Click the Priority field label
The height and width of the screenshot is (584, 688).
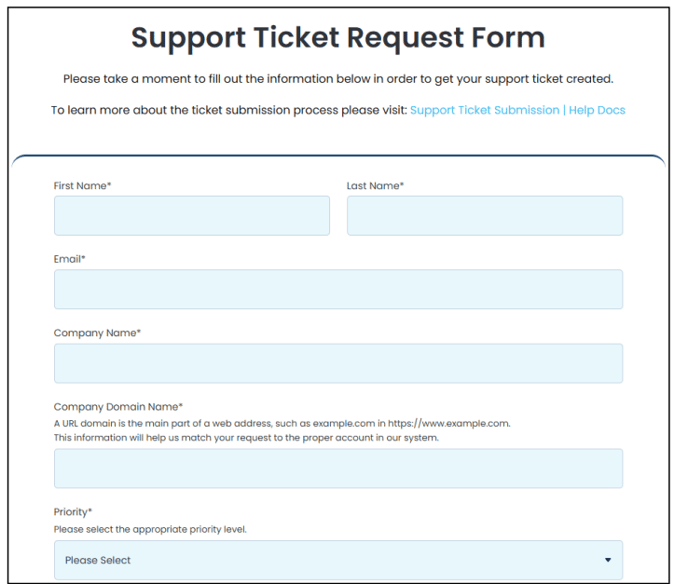point(73,512)
